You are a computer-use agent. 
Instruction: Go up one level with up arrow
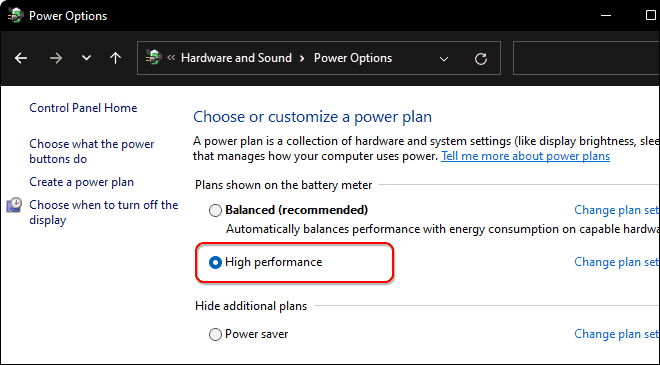[x=115, y=58]
